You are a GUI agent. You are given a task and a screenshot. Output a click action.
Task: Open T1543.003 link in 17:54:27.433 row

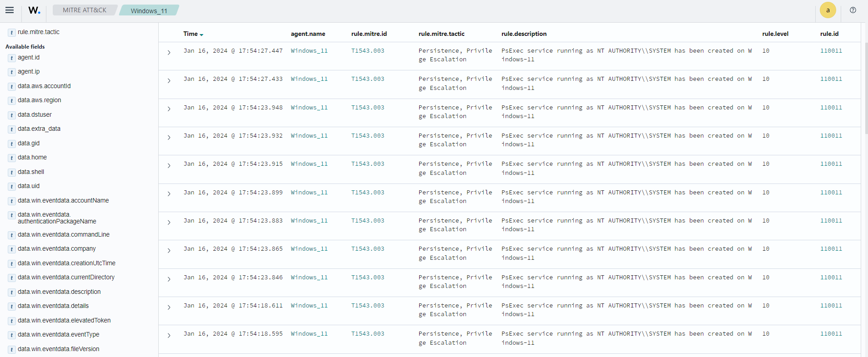click(x=368, y=79)
